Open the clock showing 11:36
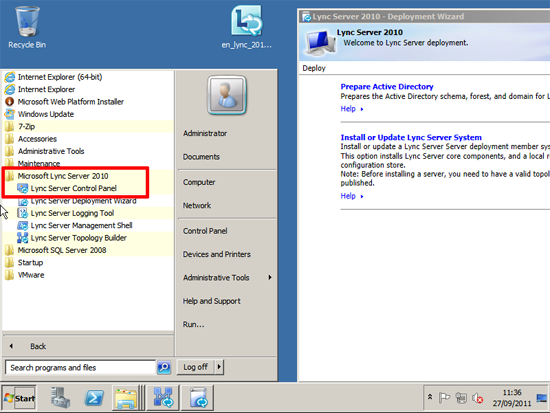The width and height of the screenshot is (550, 413). [512, 398]
